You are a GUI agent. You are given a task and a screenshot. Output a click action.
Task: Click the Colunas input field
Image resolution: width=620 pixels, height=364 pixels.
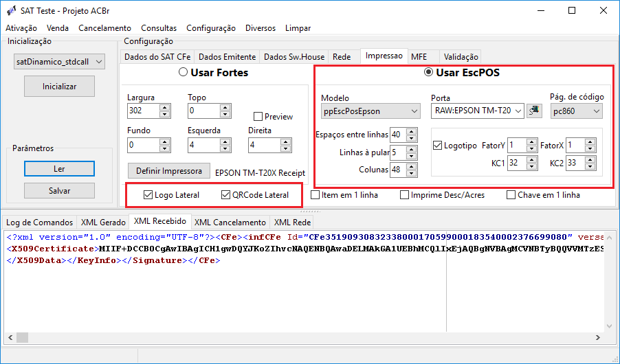click(398, 170)
